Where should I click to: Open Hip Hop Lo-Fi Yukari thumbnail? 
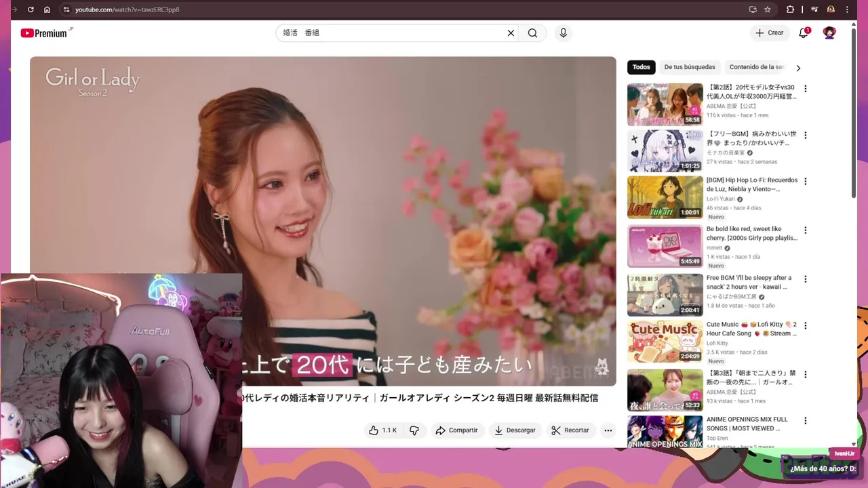[x=665, y=197]
